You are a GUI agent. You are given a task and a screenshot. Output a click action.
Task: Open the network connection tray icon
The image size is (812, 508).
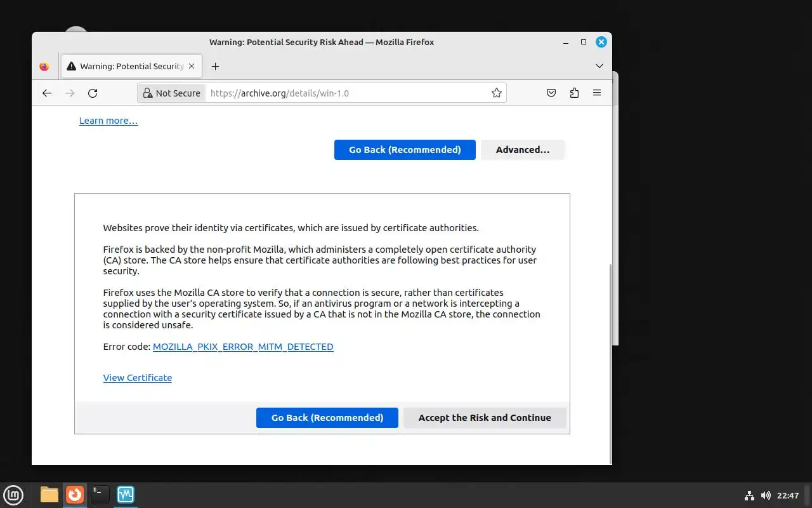[x=749, y=495]
